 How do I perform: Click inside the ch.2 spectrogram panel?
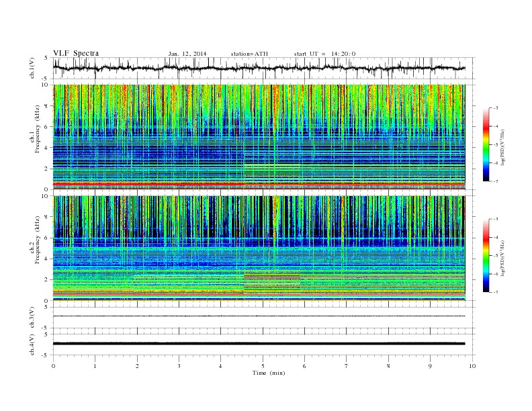pyautogui.click(x=259, y=248)
